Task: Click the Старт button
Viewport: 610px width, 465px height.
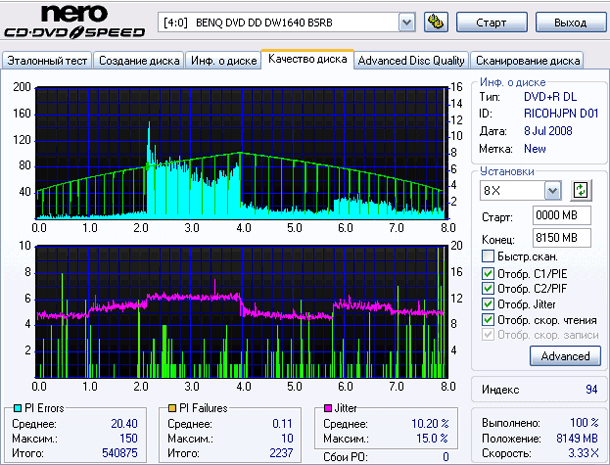Action: (x=491, y=22)
